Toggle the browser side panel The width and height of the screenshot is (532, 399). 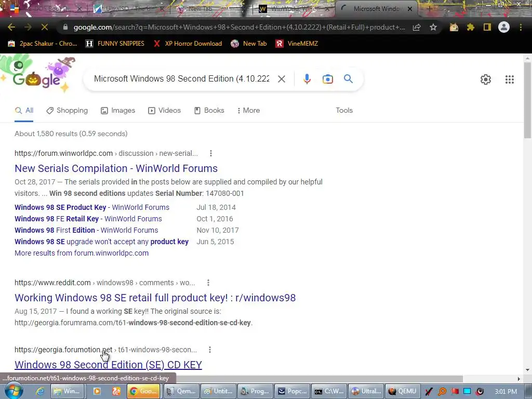(x=487, y=27)
